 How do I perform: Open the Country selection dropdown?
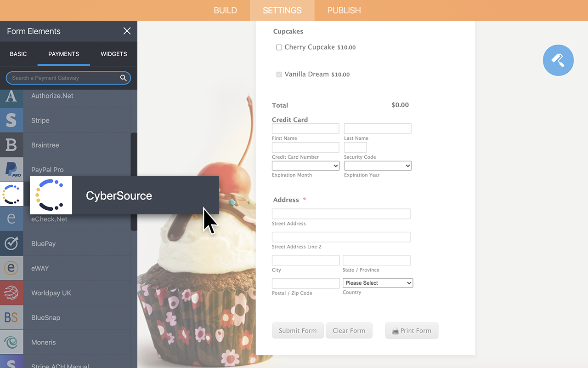coord(378,283)
